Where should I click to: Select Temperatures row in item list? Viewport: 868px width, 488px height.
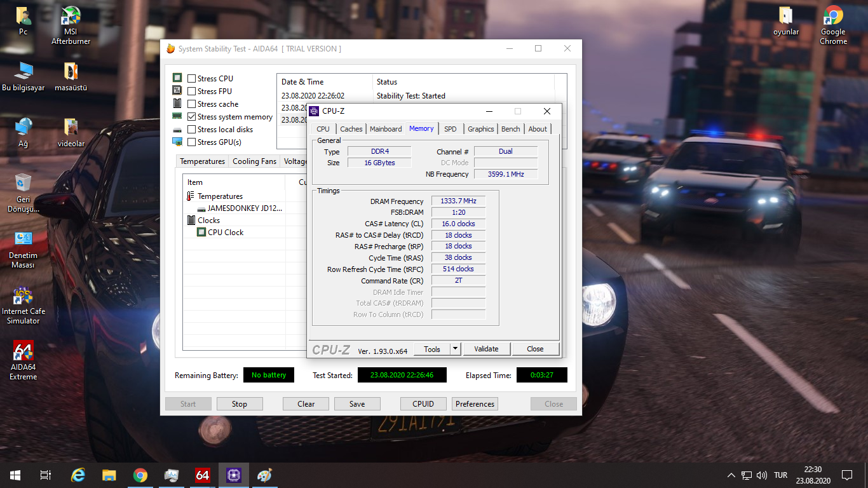220,196
